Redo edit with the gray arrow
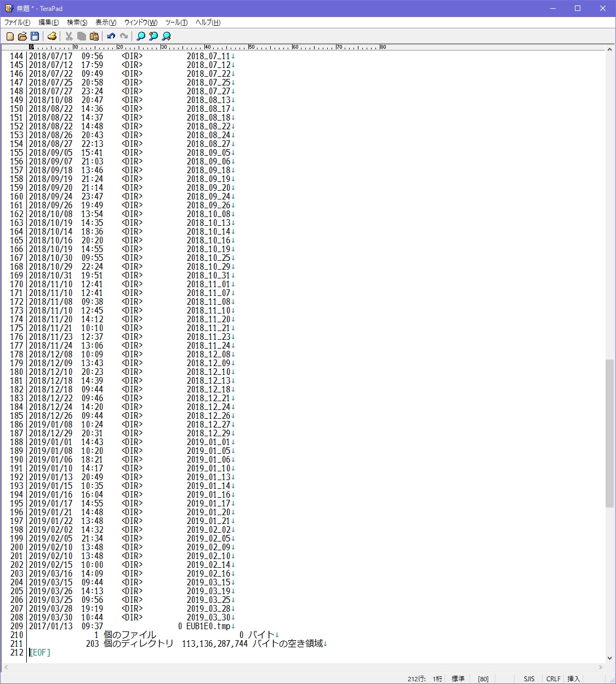Image resolution: width=616 pixels, height=684 pixels. tap(124, 36)
